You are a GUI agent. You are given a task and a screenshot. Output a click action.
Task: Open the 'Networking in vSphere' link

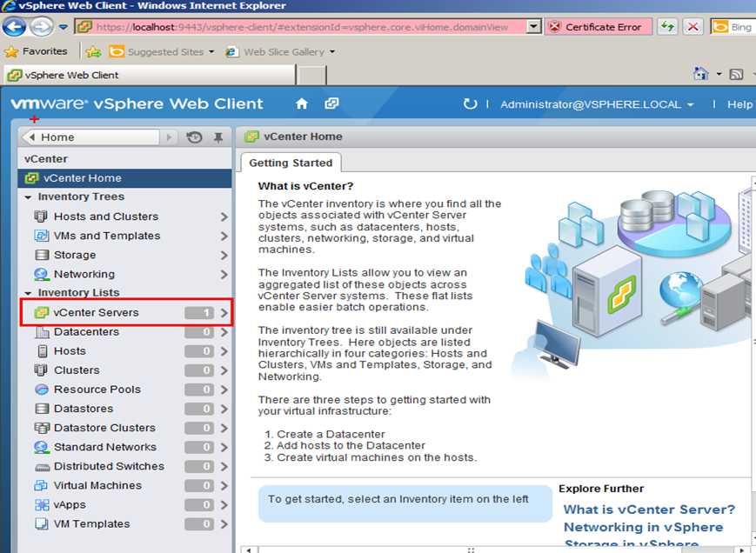(643, 527)
